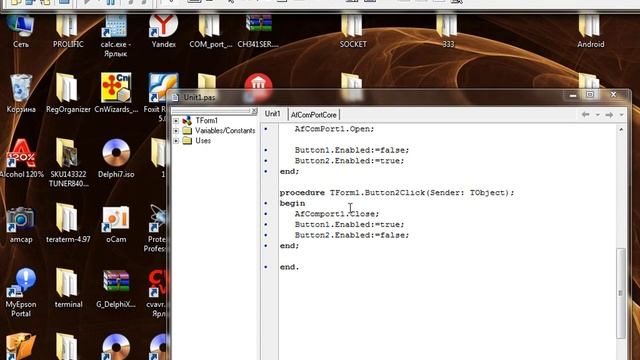Open the teraterm-4.97 folder
Viewport: 640px width, 360px height.
pyautogui.click(x=68, y=223)
